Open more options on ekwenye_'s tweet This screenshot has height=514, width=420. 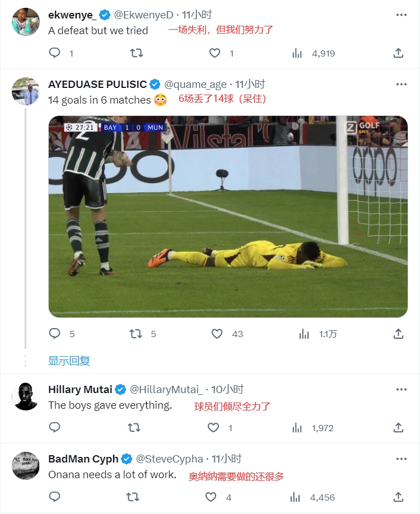point(401,15)
